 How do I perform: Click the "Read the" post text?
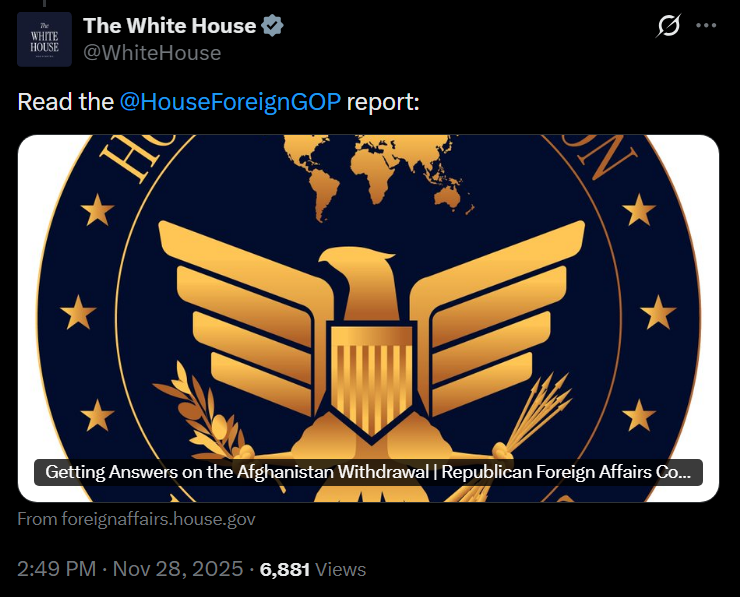65,102
